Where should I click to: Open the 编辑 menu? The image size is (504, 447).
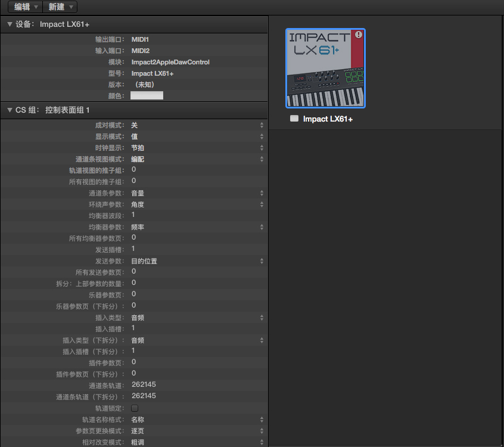(26, 7)
